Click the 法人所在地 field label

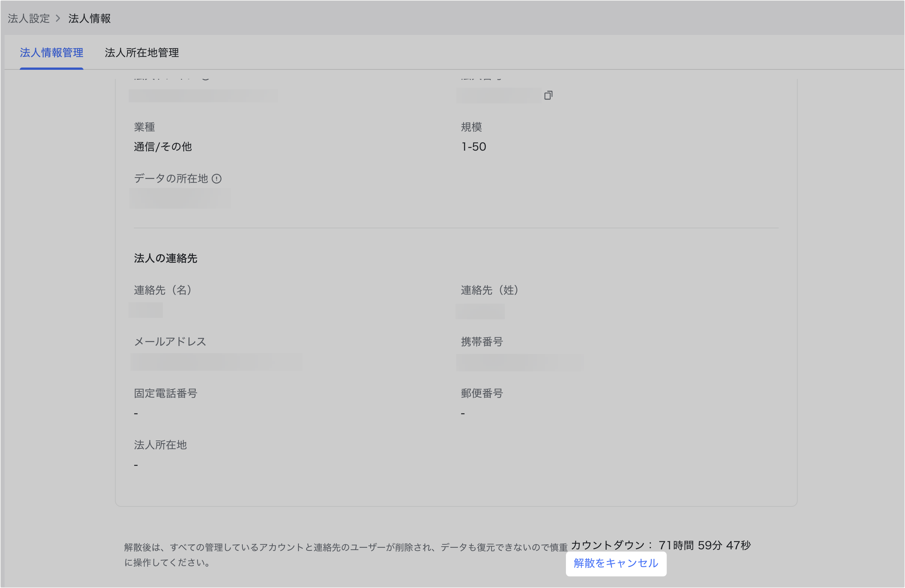point(160,445)
